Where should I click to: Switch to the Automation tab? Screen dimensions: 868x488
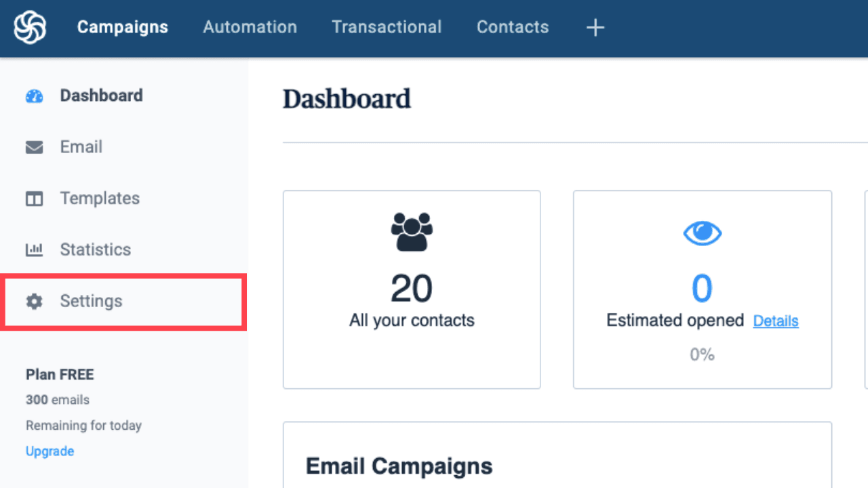click(250, 27)
